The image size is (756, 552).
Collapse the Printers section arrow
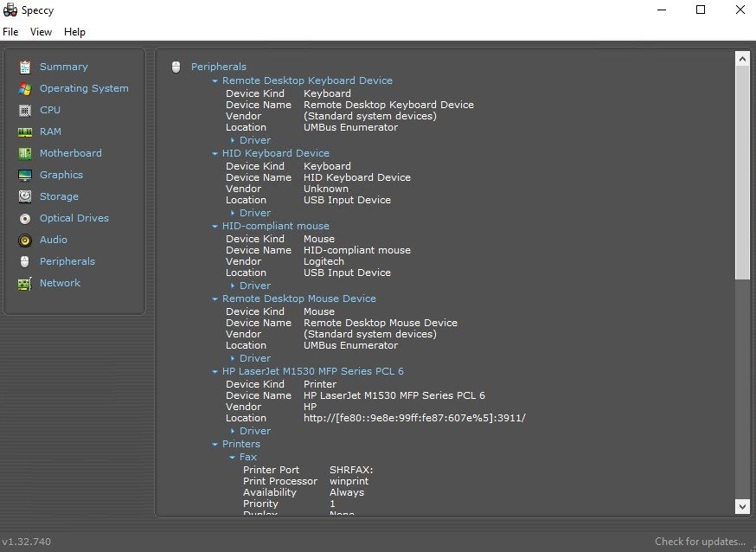point(215,445)
